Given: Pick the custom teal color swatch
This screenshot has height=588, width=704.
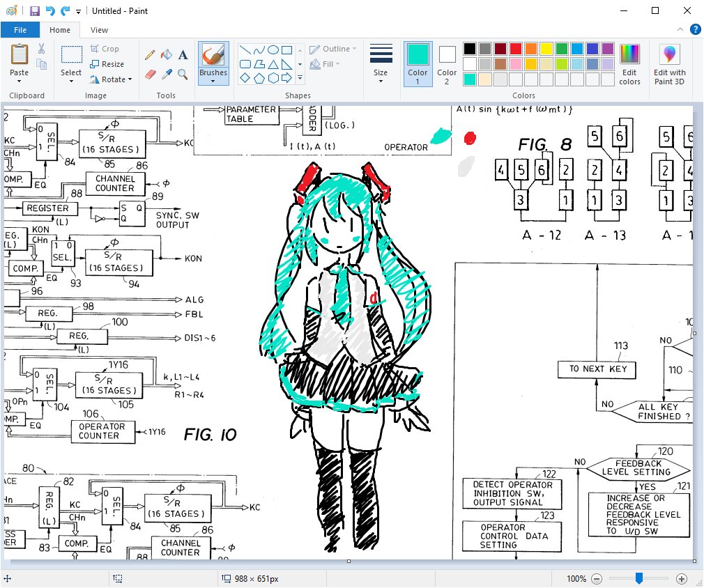Looking at the screenshot, I should (x=470, y=79).
